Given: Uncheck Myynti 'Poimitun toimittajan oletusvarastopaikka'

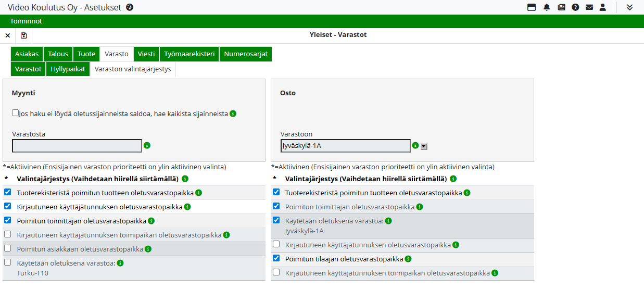Looking at the screenshot, I should click(x=8, y=220).
